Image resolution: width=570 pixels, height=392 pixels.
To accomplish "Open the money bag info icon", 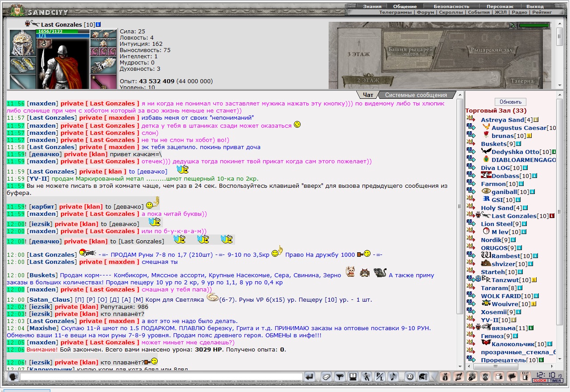I will [445, 377].
